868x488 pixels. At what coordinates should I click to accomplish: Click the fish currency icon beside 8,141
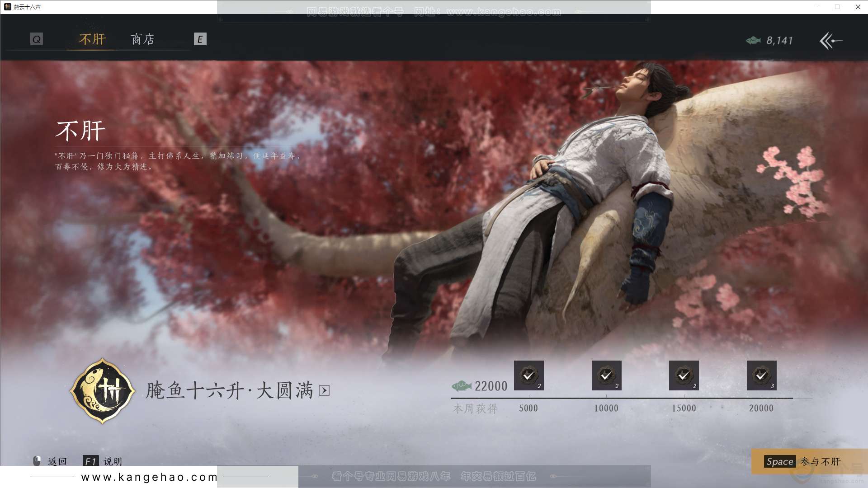[x=753, y=41]
